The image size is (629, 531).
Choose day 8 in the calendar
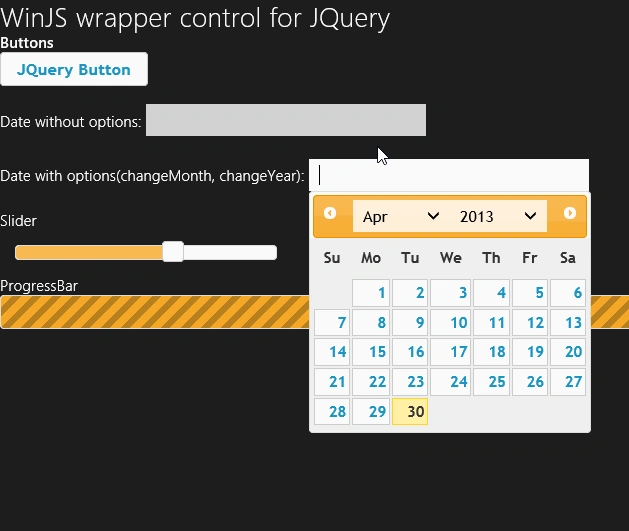pyautogui.click(x=371, y=322)
